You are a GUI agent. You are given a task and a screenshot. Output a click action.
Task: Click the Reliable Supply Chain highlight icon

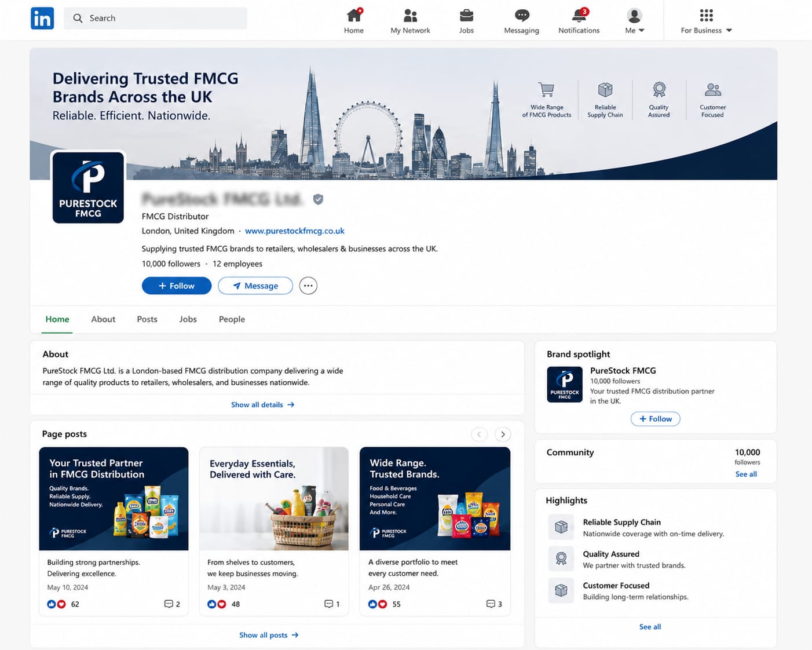point(561,527)
